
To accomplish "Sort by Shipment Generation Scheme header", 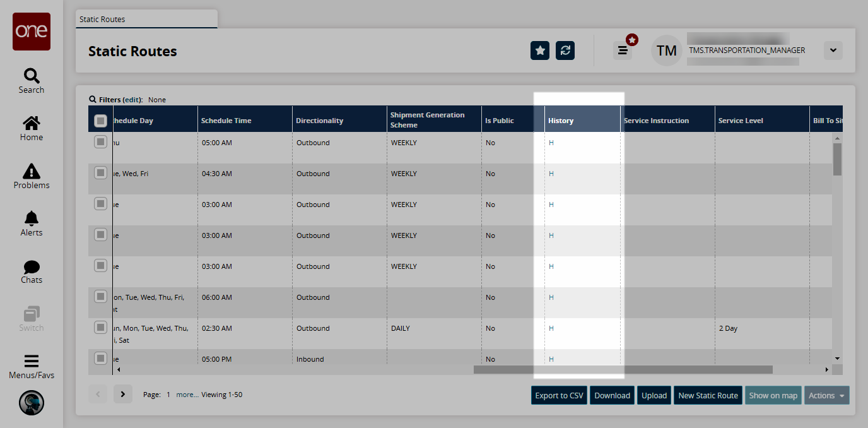I will (x=434, y=120).
